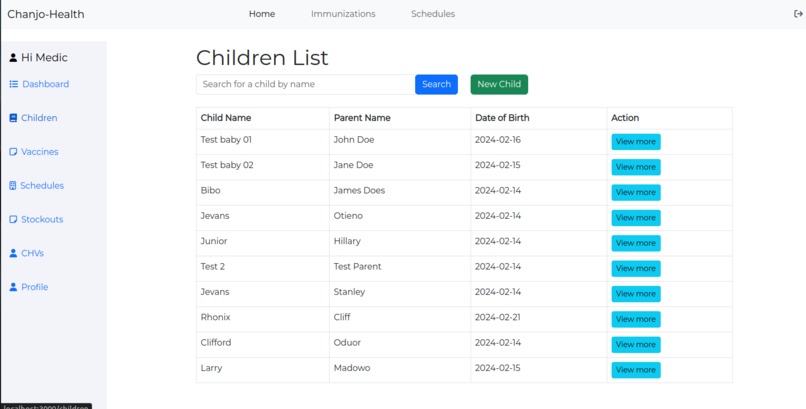
Task: Go to Dashboard from the sidebar
Action: pyautogui.click(x=45, y=84)
